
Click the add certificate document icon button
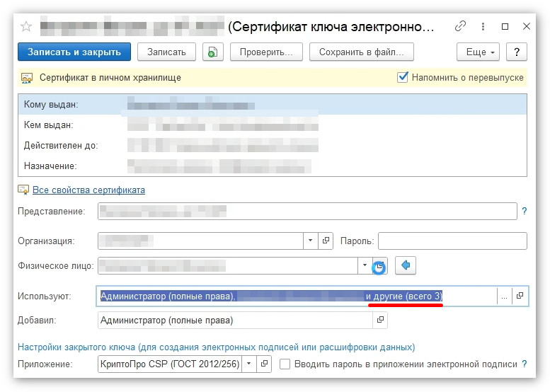[213, 52]
